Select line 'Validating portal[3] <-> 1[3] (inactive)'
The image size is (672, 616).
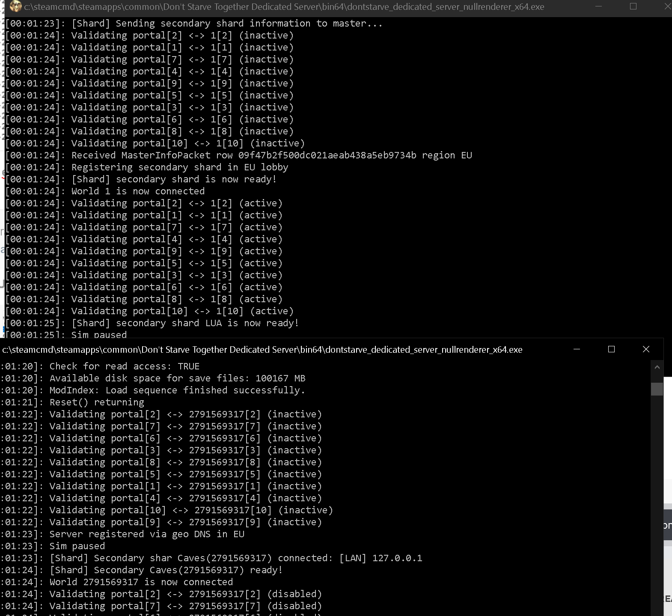[149, 107]
